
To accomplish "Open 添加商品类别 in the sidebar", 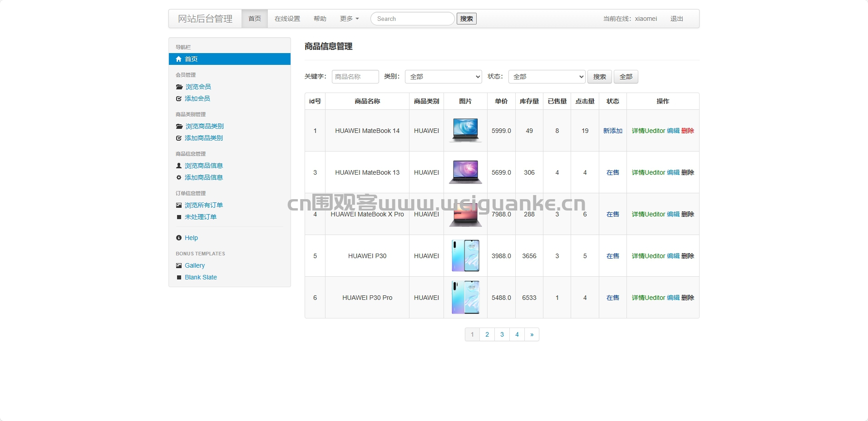I will 203,138.
